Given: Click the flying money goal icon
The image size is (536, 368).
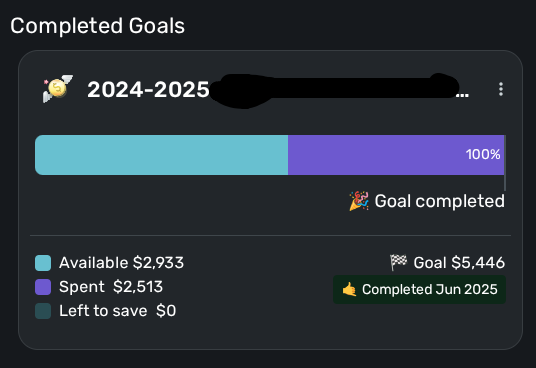Looking at the screenshot, I should point(58,88).
